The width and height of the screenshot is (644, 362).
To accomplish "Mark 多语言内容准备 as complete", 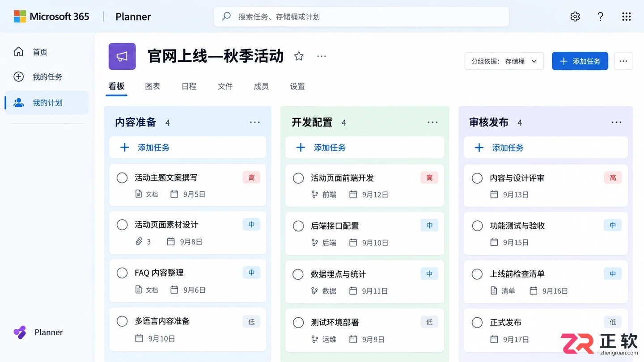I will click(122, 321).
